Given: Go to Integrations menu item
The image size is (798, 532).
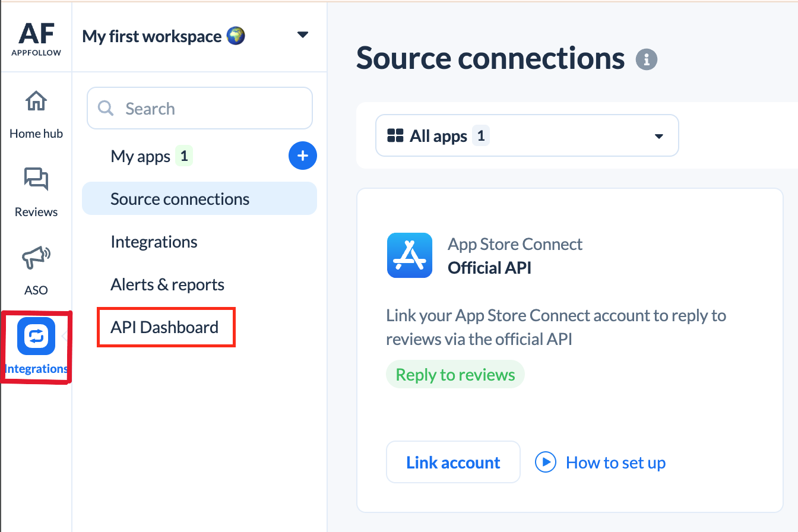Looking at the screenshot, I should coord(154,242).
